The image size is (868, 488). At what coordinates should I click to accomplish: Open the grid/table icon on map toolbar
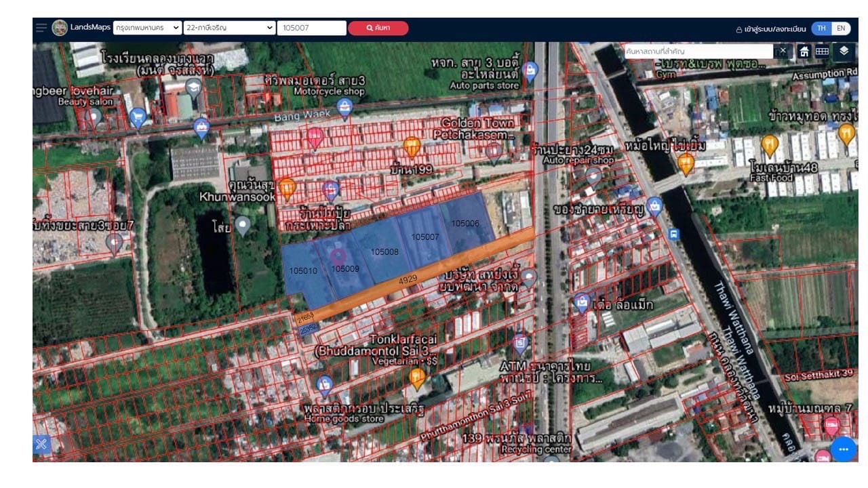pyautogui.click(x=822, y=52)
